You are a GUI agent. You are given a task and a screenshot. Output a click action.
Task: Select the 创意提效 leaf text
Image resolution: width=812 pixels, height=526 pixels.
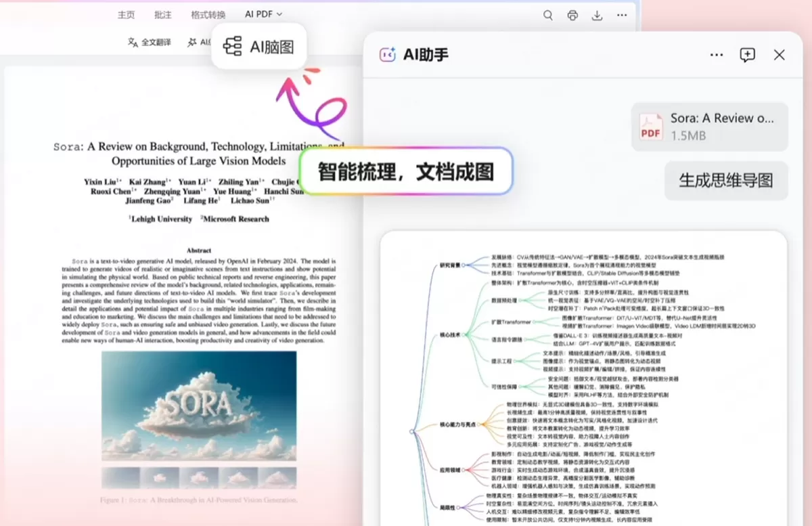tap(581, 420)
